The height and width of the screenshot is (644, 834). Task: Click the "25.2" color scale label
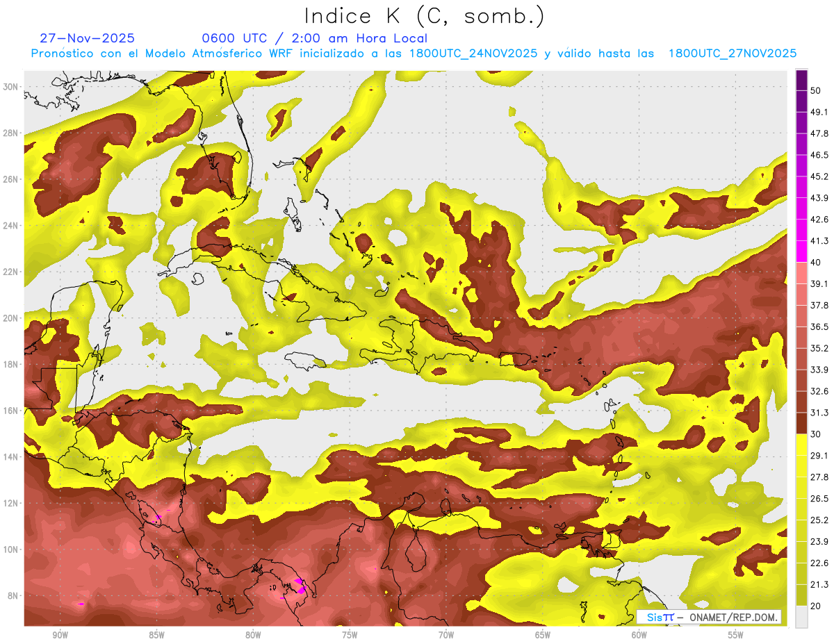[819, 520]
